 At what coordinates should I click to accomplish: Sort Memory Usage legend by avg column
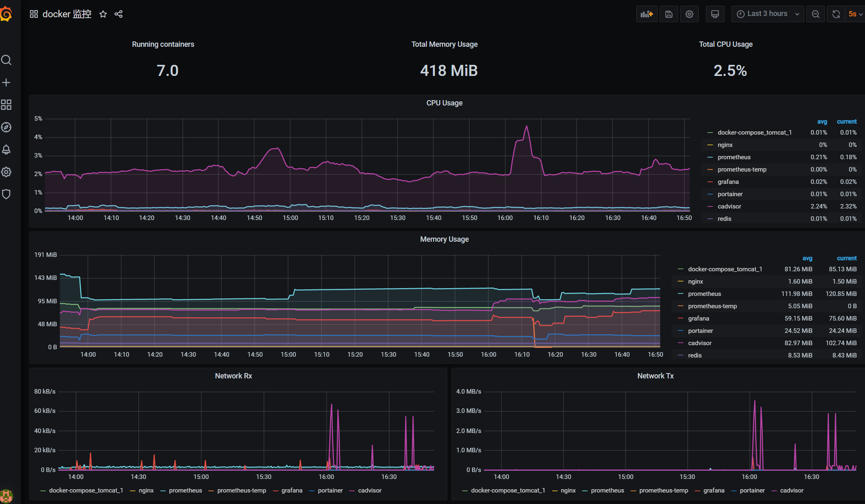[807, 259]
